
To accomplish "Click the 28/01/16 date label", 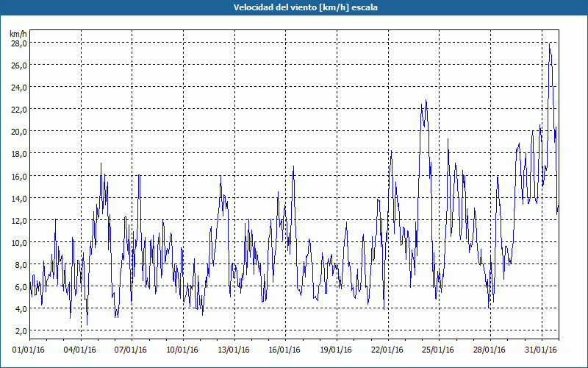I will click(490, 350).
